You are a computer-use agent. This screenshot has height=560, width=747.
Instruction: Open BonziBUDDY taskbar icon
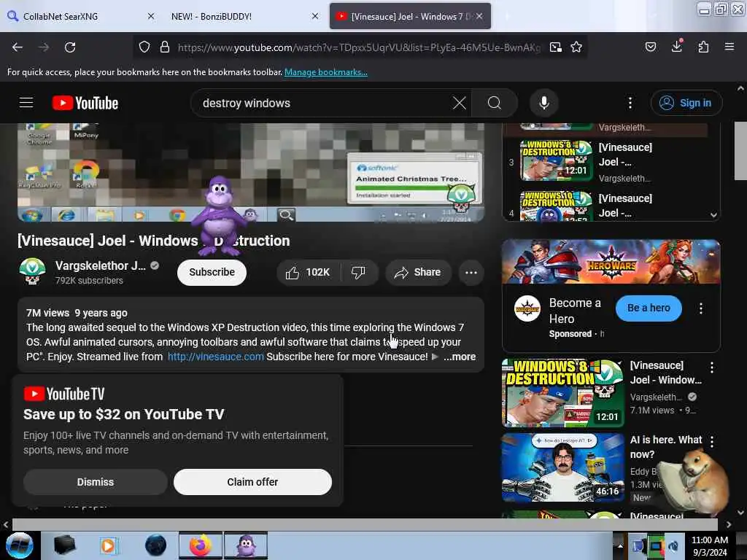[246, 545]
